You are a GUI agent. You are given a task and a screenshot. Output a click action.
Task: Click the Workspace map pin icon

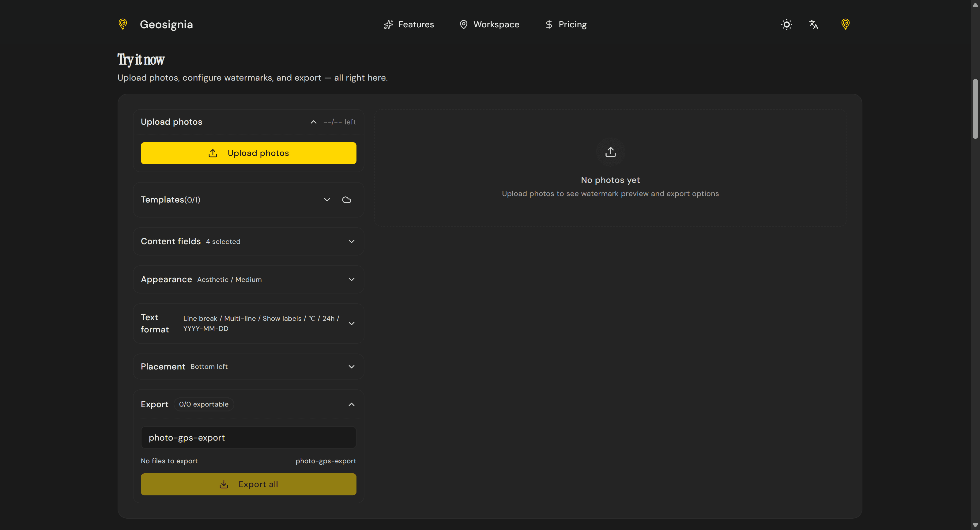coord(463,25)
